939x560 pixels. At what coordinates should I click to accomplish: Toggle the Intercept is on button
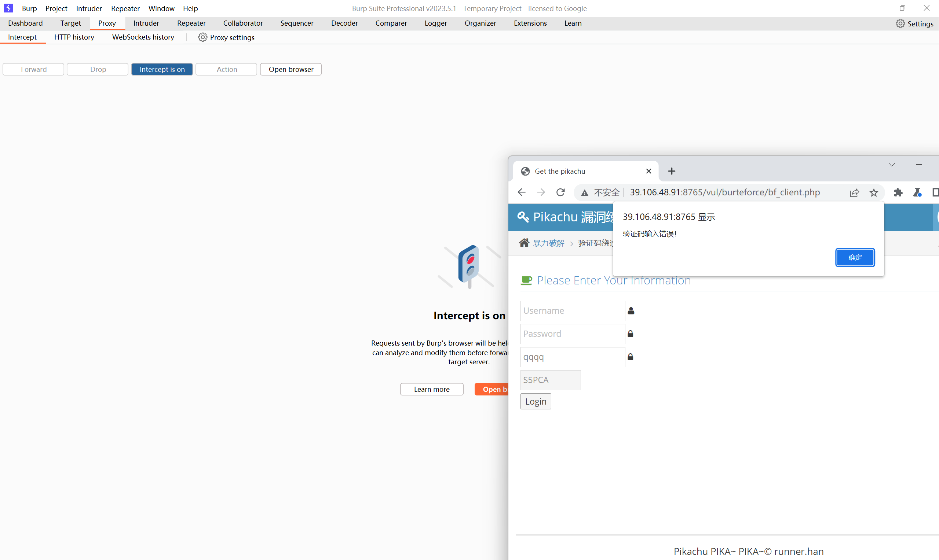(162, 69)
